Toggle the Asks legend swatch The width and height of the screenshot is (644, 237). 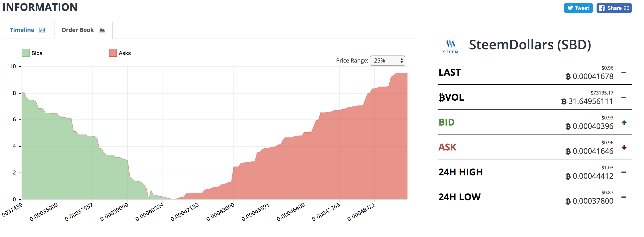click(x=113, y=53)
